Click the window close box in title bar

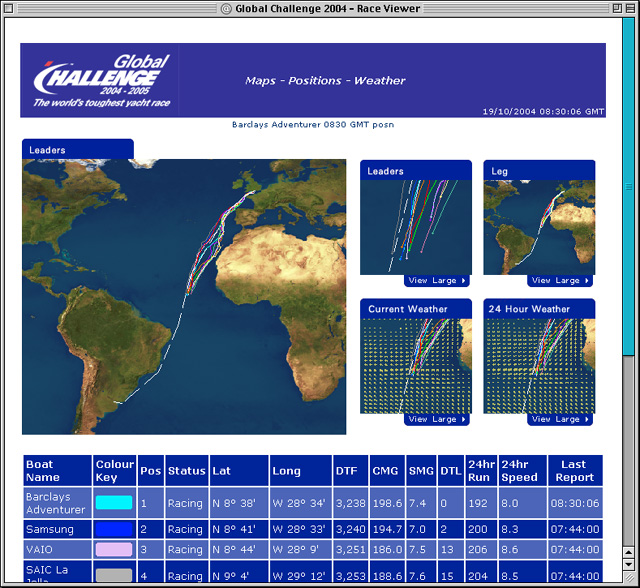click(x=9, y=8)
